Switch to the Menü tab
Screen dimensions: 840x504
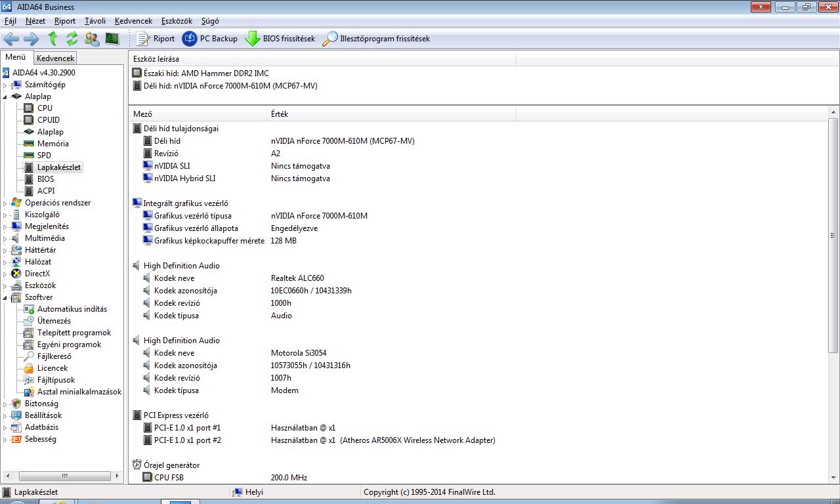[x=16, y=57]
